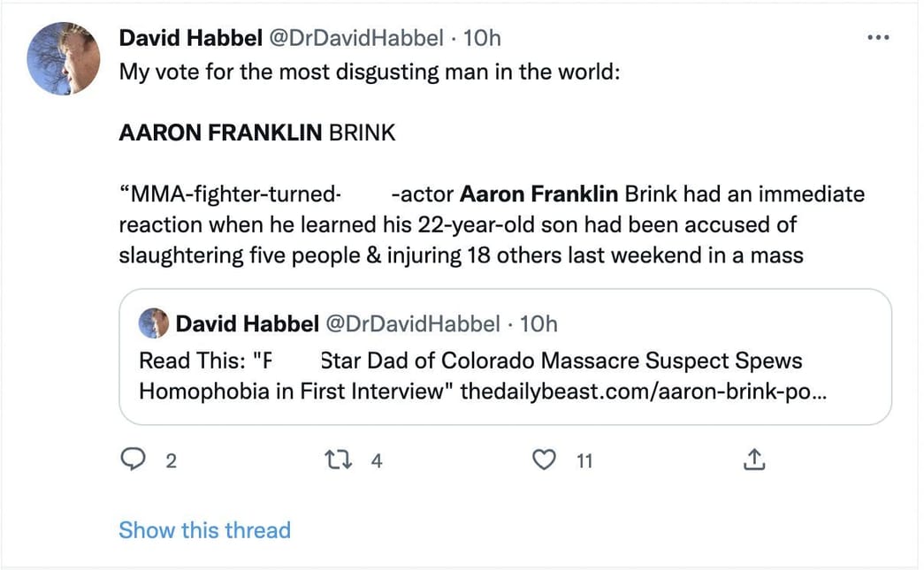Click the reply count showing 2

[x=171, y=461]
